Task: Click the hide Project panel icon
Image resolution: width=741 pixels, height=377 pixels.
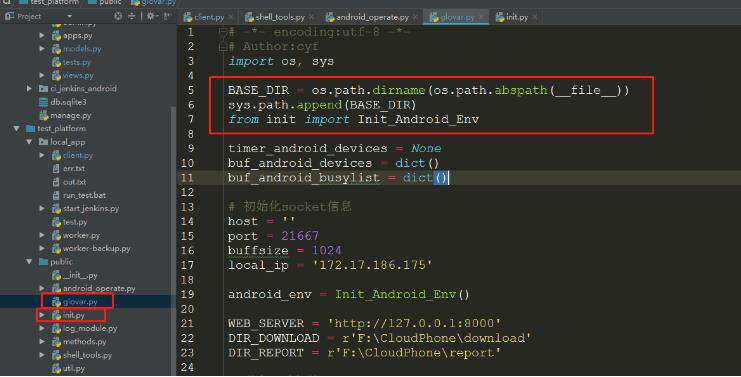Action: 167,16
